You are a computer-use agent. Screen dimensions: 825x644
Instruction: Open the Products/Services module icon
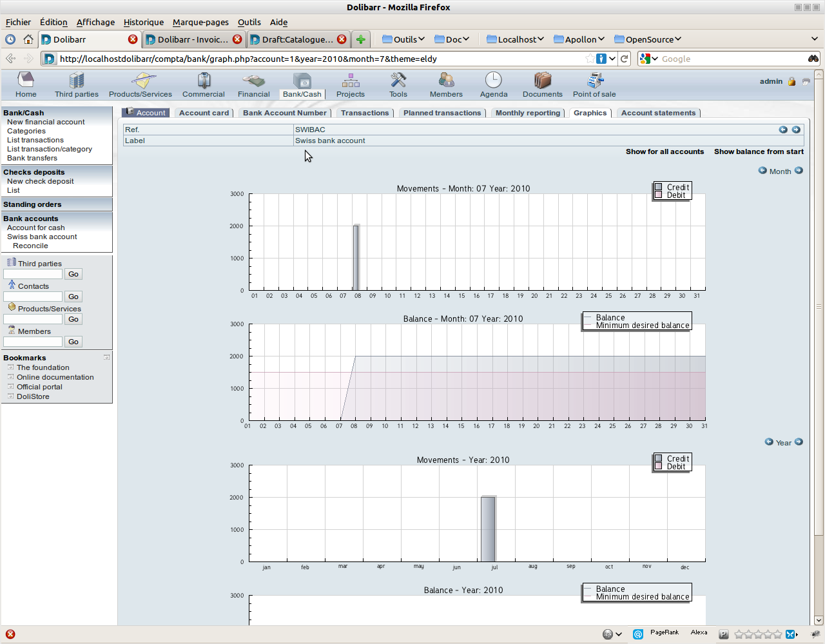142,80
